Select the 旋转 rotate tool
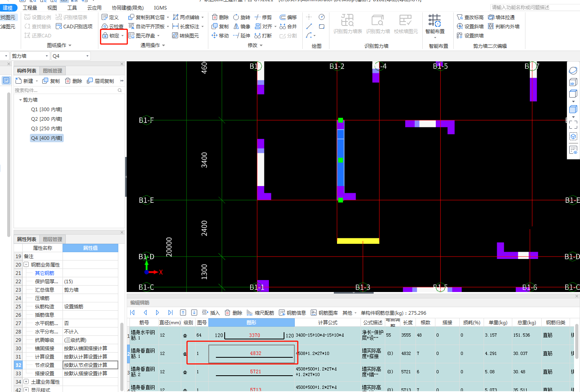The height and width of the screenshot is (392, 580). (x=242, y=17)
